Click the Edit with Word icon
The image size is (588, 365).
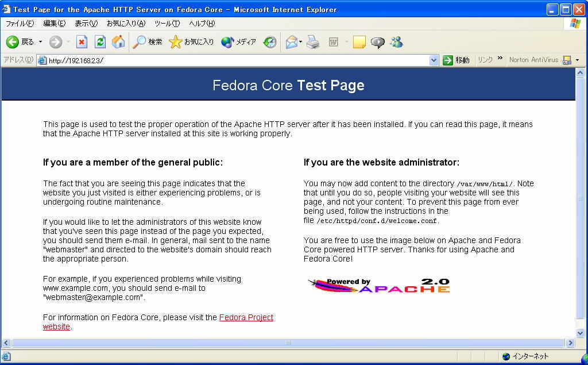[334, 42]
